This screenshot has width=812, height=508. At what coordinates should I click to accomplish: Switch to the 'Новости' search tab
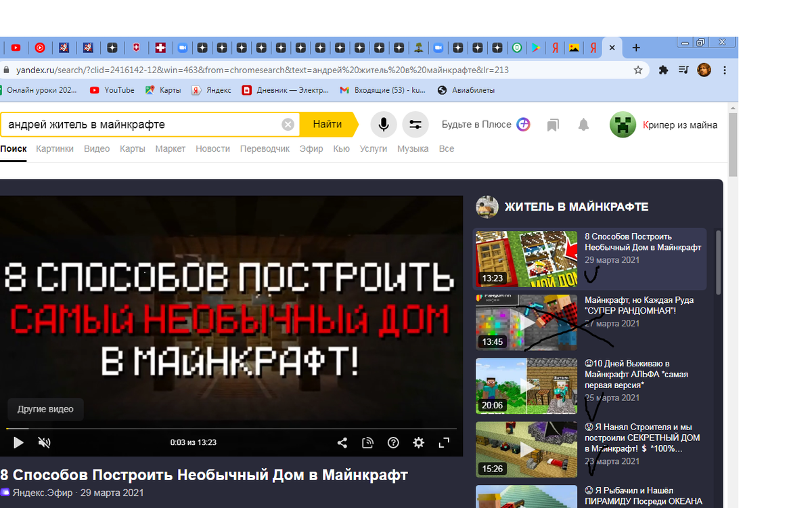point(213,148)
